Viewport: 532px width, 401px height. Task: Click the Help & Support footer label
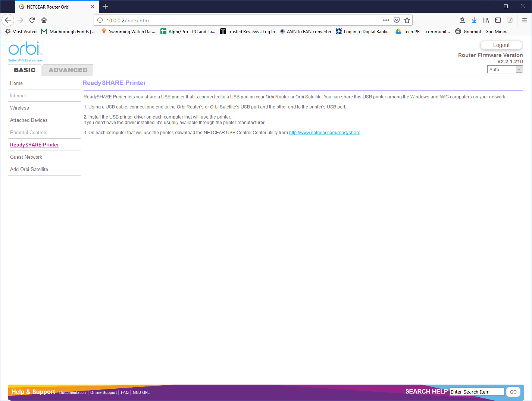click(33, 392)
